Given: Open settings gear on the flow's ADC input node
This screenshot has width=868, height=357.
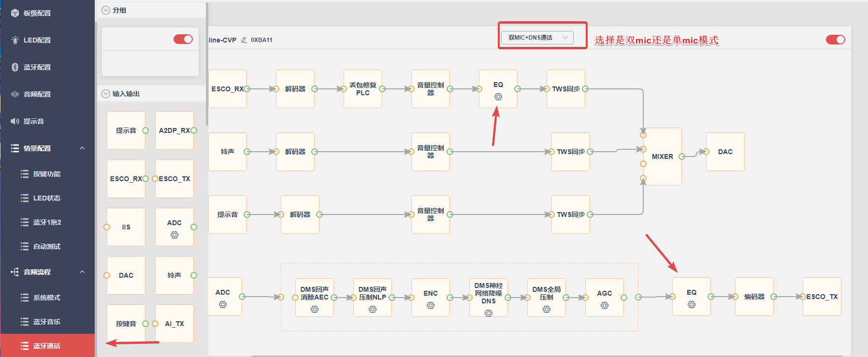Looking at the screenshot, I should (223, 304).
